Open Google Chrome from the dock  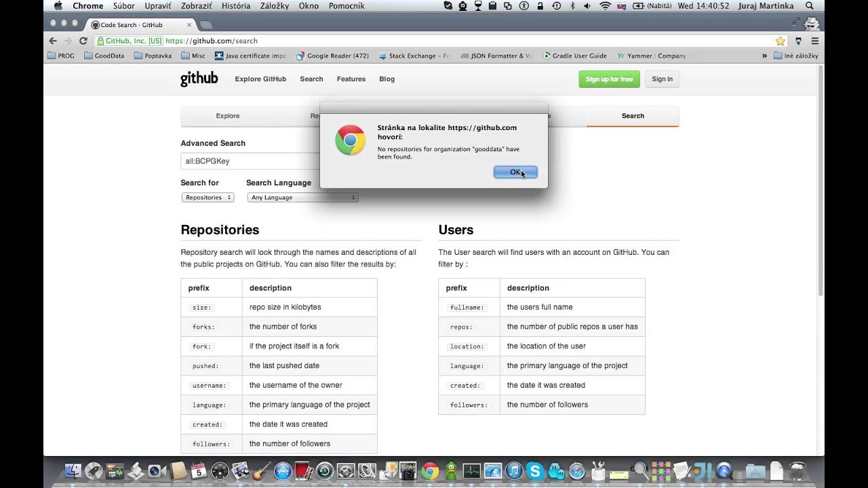click(430, 470)
